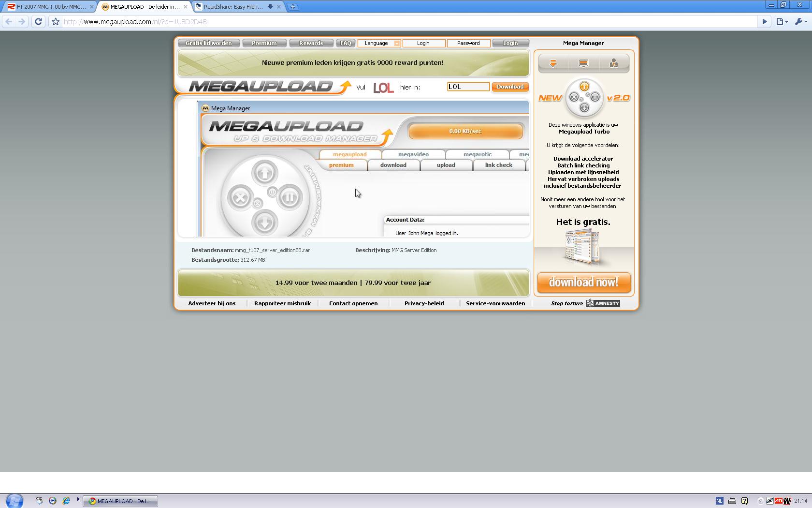The height and width of the screenshot is (508, 812).
Task: Select the megarotic tab
Action: tap(478, 154)
